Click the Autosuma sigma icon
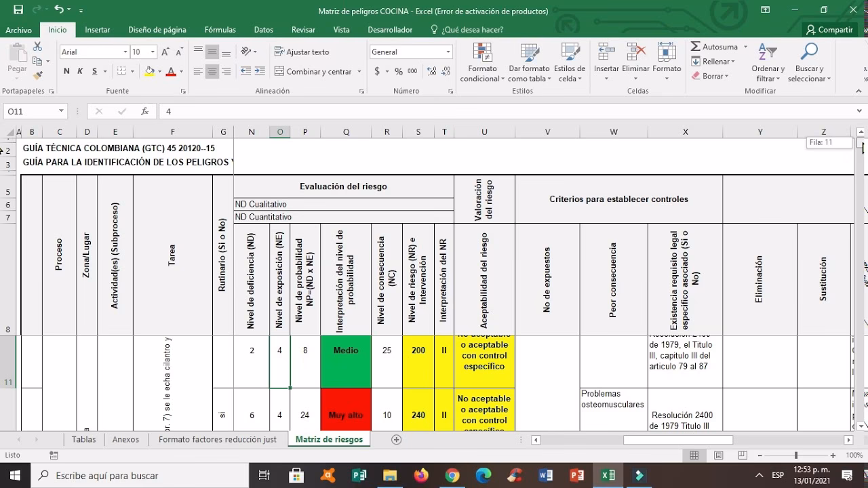The width and height of the screenshot is (868, 488). pyautogui.click(x=696, y=47)
